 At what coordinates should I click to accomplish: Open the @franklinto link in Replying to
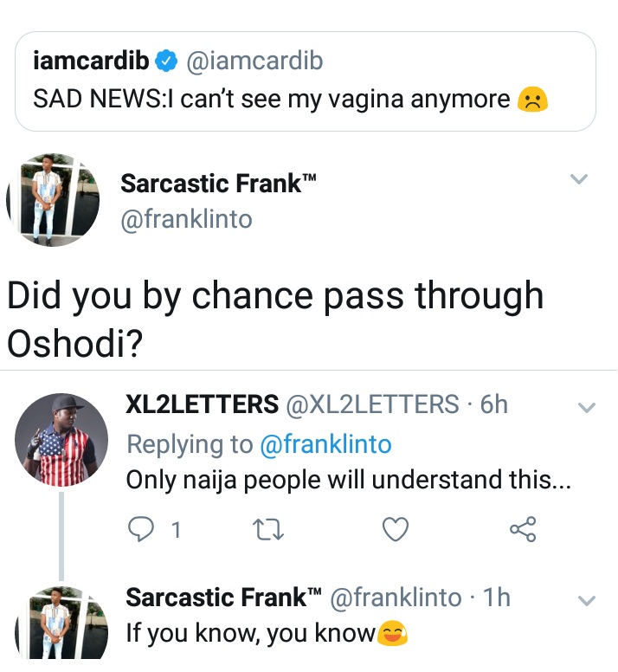pyautogui.click(x=325, y=444)
